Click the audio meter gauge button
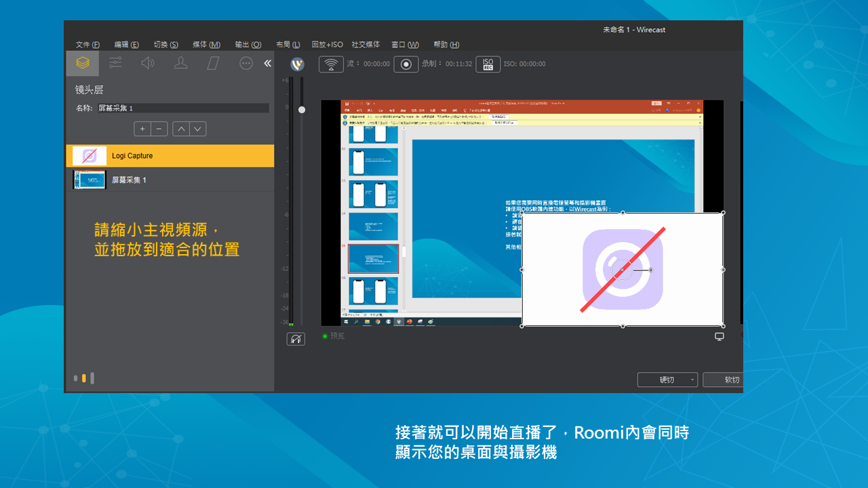Image resolution: width=868 pixels, height=488 pixels. pyautogui.click(x=296, y=339)
